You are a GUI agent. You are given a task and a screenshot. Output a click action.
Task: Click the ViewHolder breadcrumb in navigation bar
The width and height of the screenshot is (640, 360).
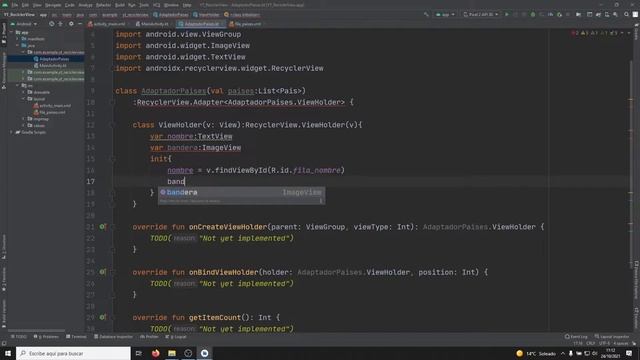tap(206, 15)
